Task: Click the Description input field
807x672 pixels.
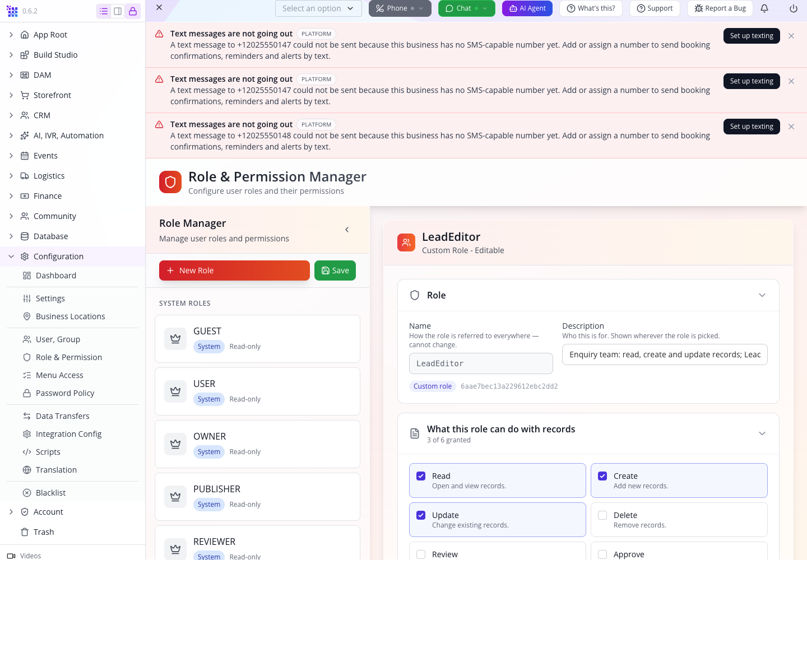Action: [665, 354]
